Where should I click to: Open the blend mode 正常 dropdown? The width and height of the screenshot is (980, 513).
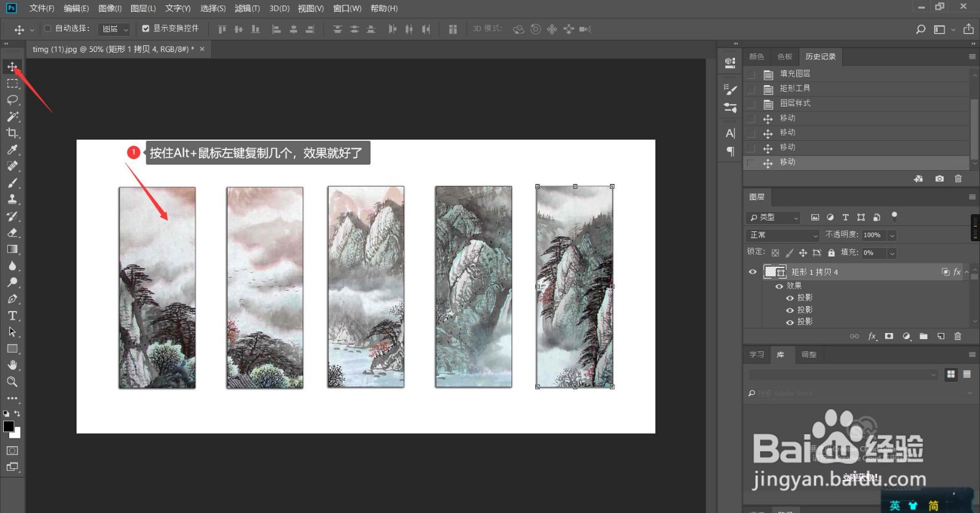pos(783,235)
